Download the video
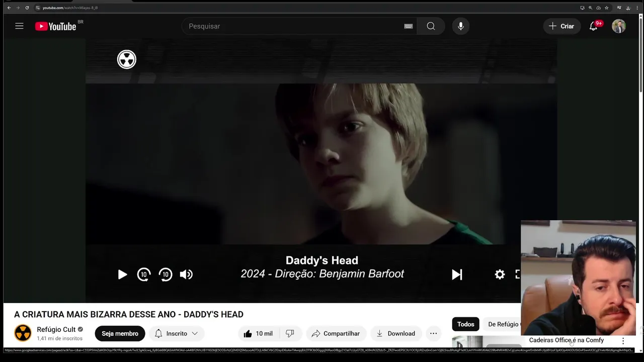The height and width of the screenshot is (362, 644). tap(395, 333)
